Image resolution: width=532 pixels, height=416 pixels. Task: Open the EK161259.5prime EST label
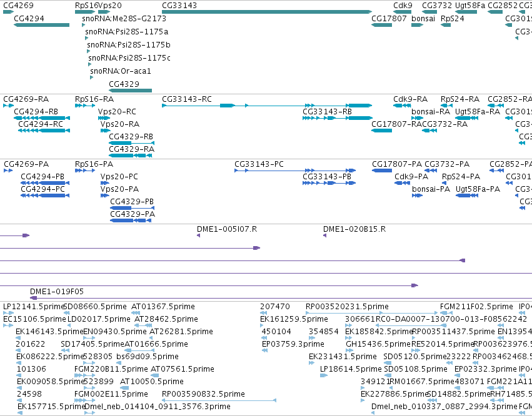[294, 319]
